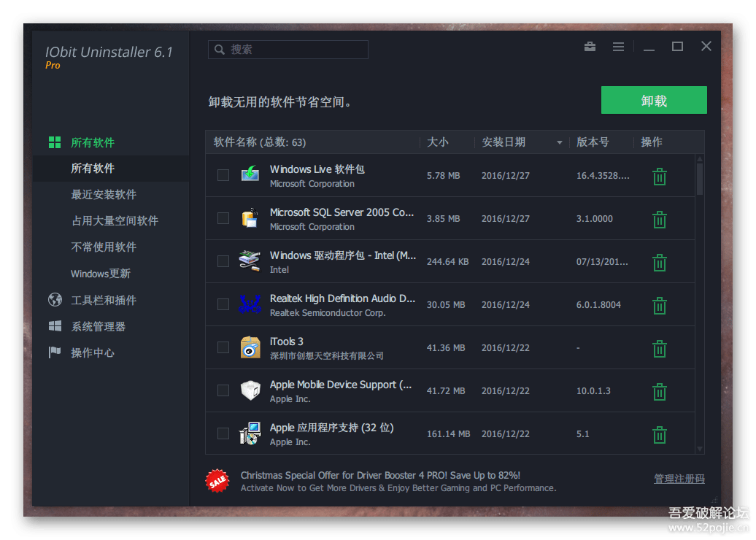Click trash icon for Apple Mobile Device Support

(659, 391)
